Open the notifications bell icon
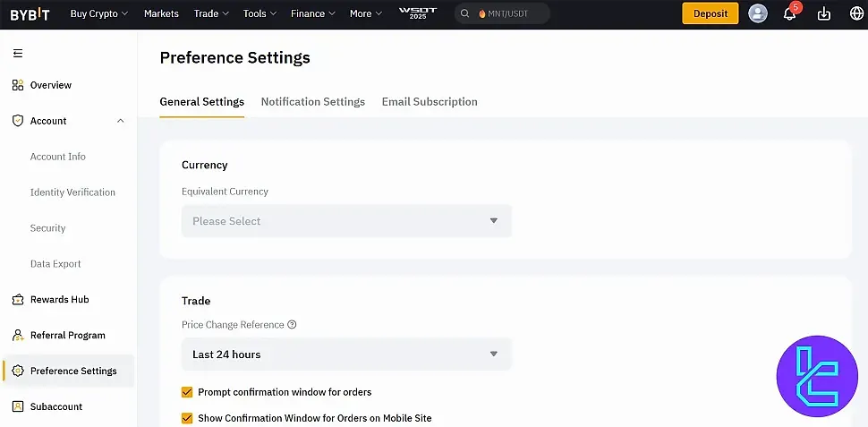Screen dimensions: 868x427 (789, 13)
